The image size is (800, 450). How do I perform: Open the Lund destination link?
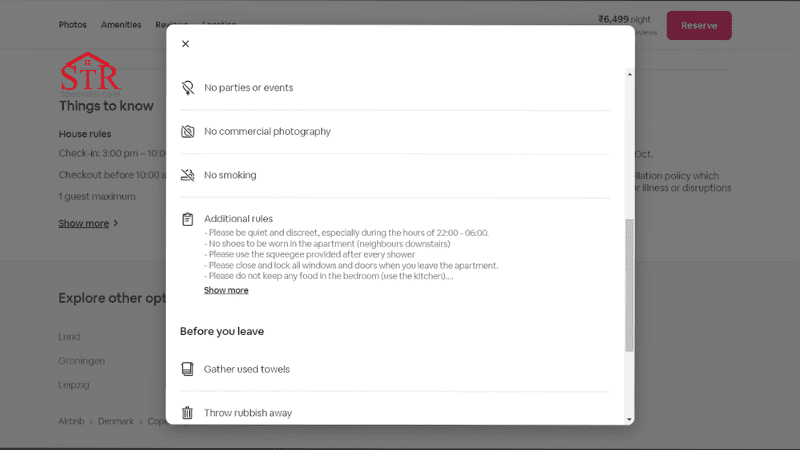(69, 337)
